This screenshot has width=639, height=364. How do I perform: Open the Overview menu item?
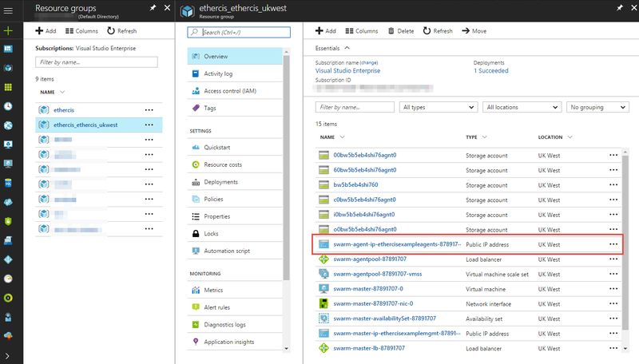click(235, 56)
